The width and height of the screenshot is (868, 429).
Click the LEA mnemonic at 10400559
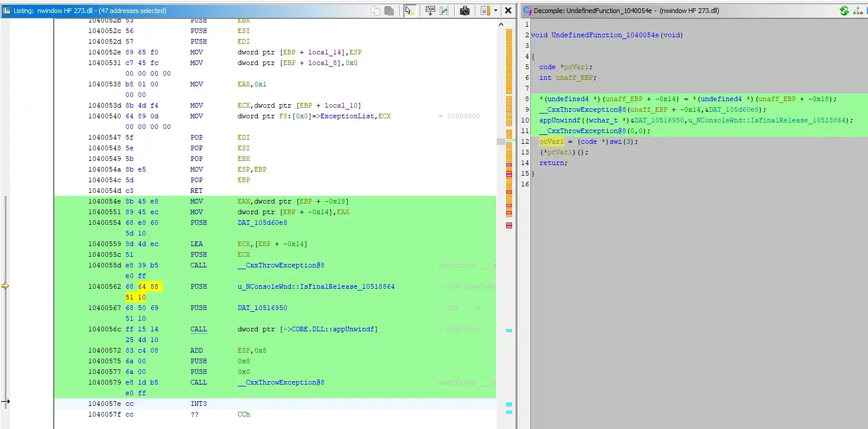coord(196,244)
